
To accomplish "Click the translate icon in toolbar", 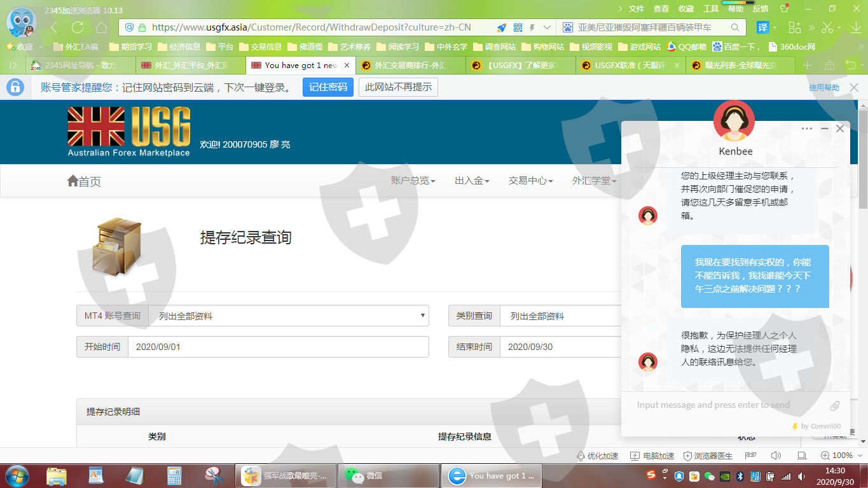I will coord(762,27).
